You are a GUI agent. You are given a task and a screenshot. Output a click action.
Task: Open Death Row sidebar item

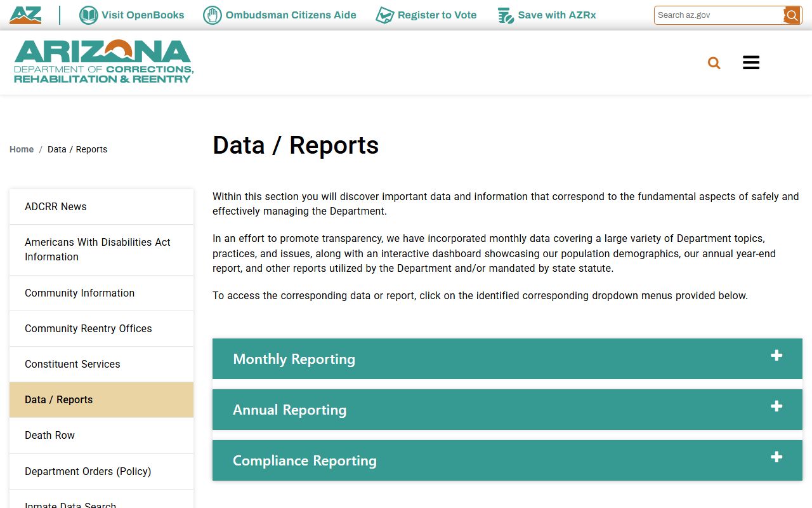point(101,435)
